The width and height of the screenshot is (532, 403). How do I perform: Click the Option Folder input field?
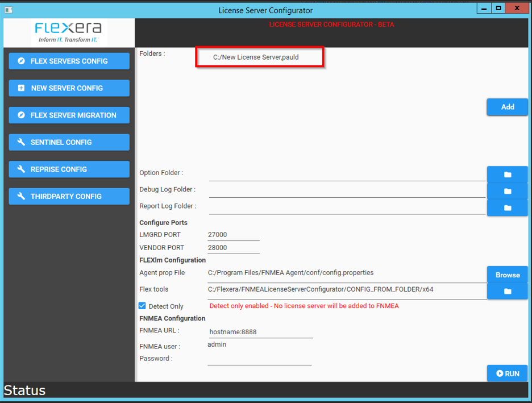347,175
